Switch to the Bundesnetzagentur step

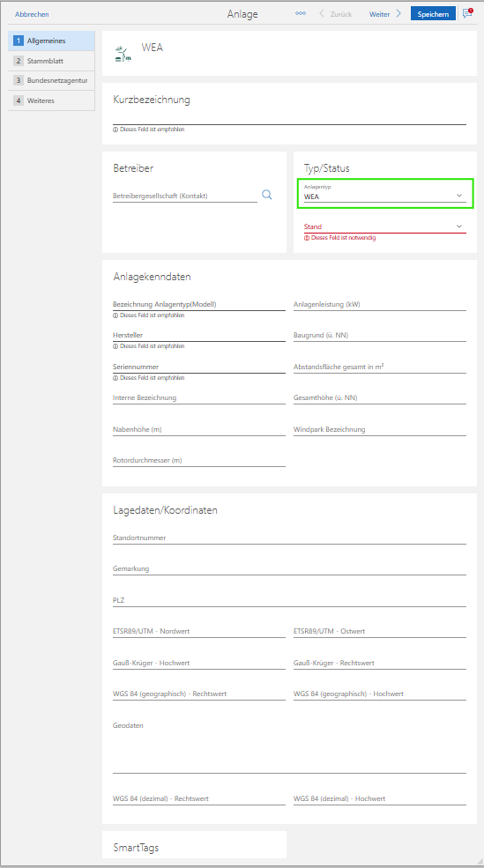coord(51,81)
